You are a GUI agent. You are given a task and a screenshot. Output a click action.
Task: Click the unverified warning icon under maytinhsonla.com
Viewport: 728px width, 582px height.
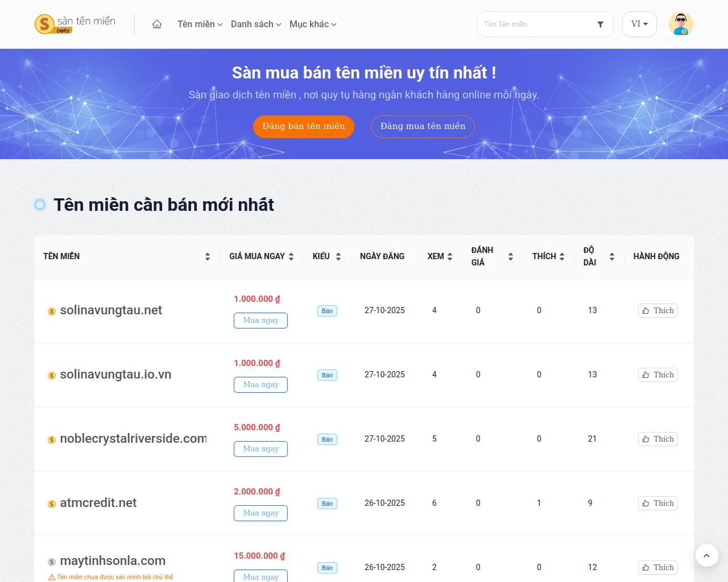pos(52,577)
